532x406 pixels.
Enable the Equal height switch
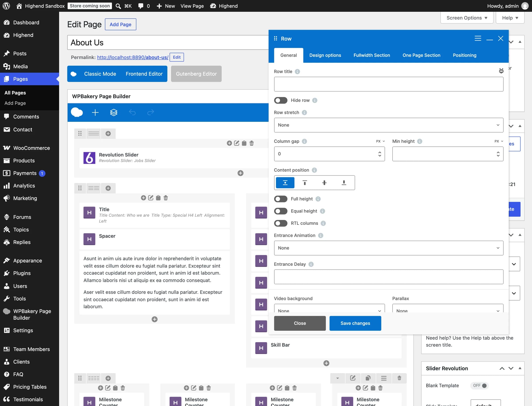click(x=280, y=211)
